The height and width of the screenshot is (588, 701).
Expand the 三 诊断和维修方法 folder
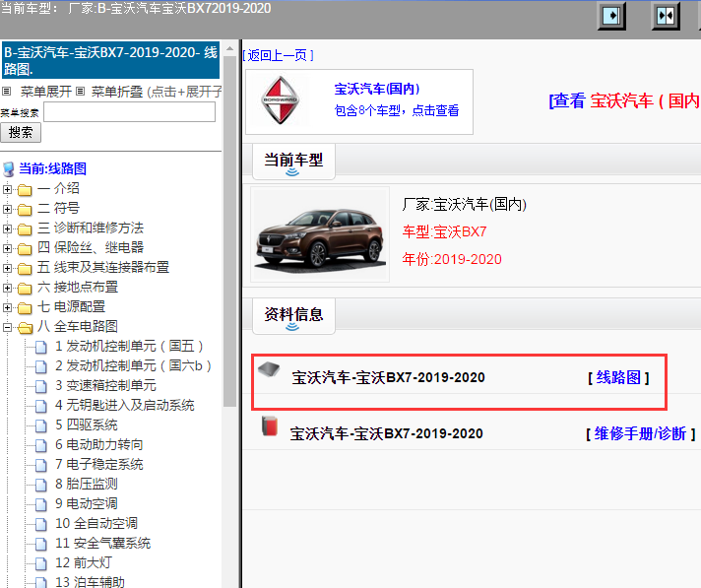click(8, 229)
